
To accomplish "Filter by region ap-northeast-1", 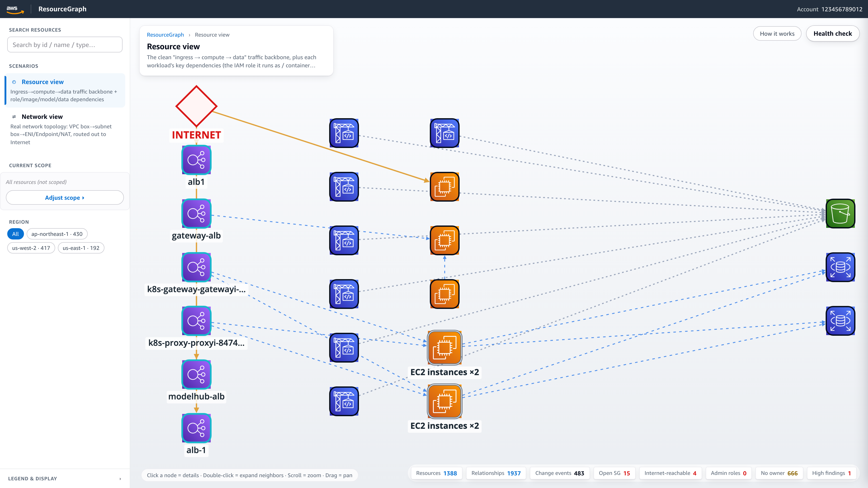I will coord(57,234).
